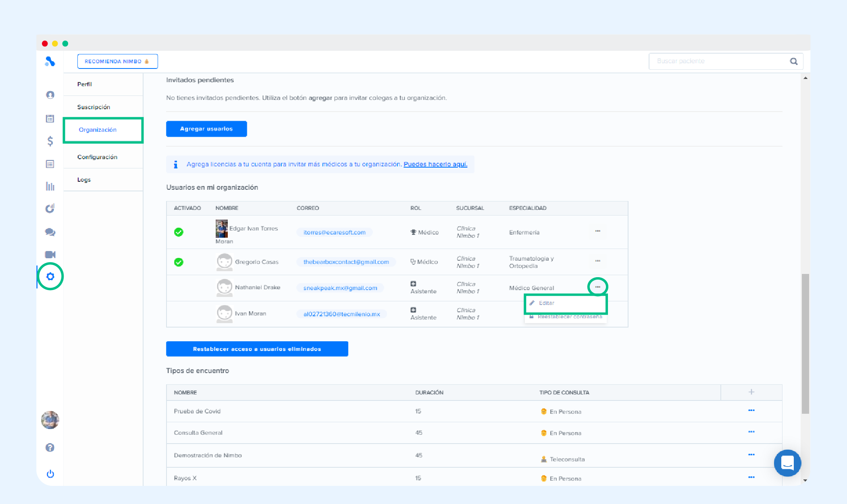Open the chat messages icon
This screenshot has height=504, width=847.
point(50,232)
